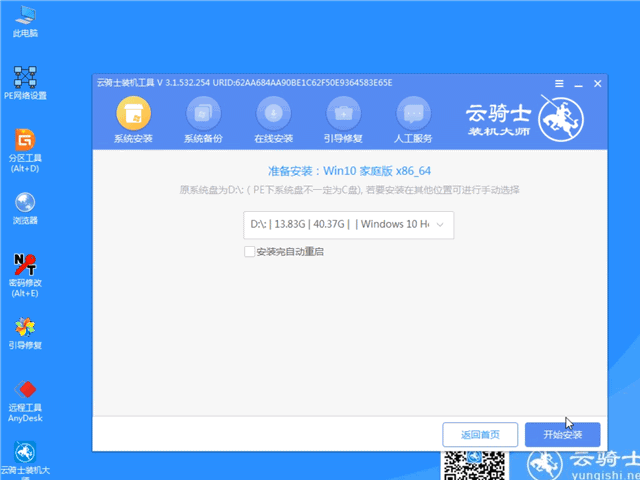Click the 云骑士 knight logo
This screenshot has height=480, width=640.
(560, 118)
